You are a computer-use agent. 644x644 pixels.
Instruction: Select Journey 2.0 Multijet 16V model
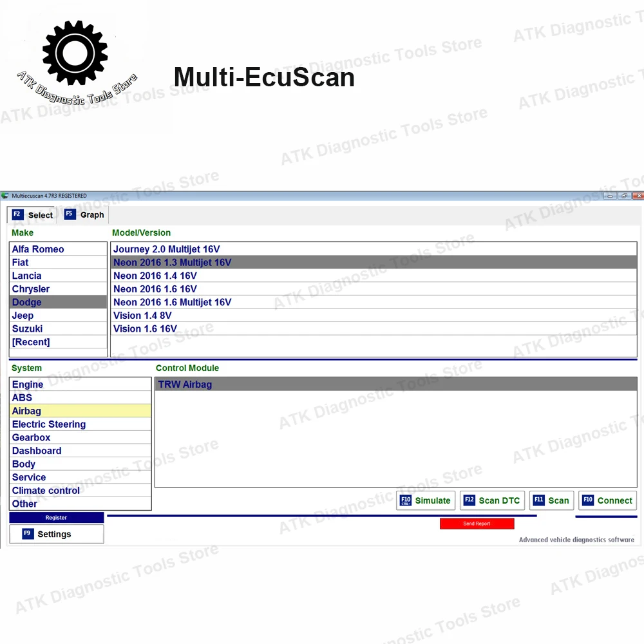(374, 249)
